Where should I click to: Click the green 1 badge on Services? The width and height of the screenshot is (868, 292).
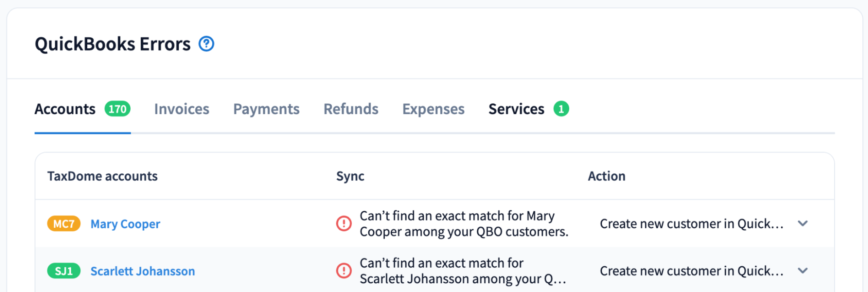point(561,109)
